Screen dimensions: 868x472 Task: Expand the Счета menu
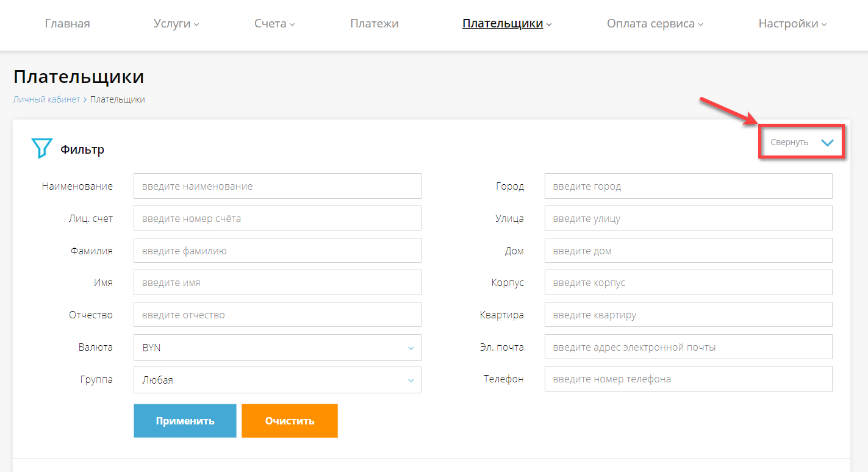pos(274,24)
